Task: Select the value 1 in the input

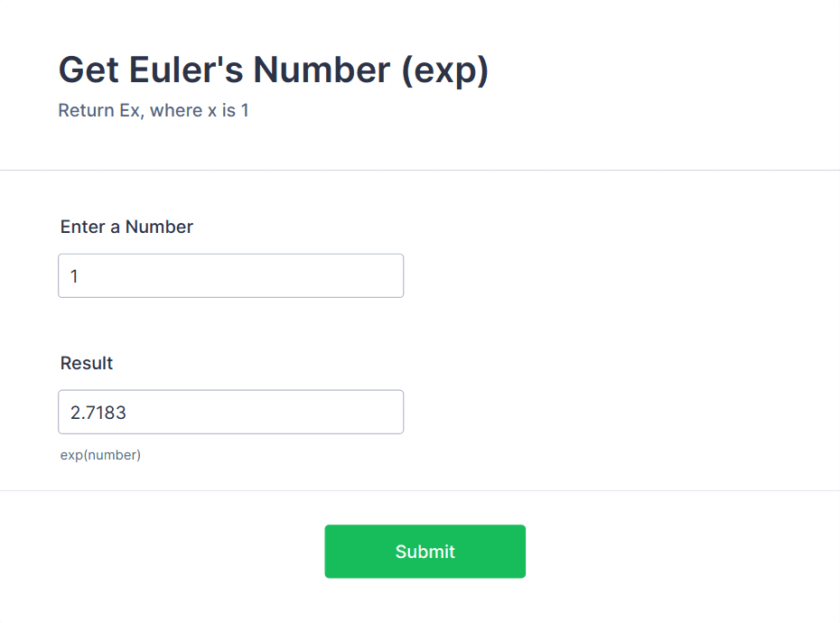Action: click(x=75, y=275)
